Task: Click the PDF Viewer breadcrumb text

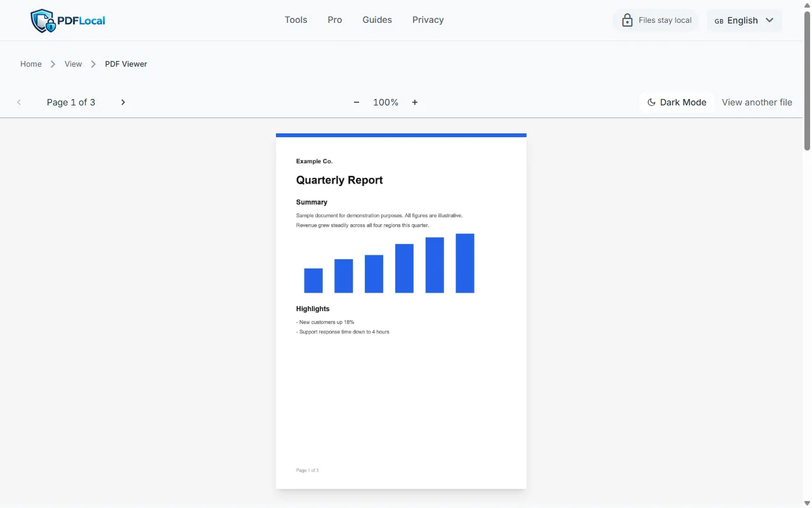Action: [x=126, y=64]
